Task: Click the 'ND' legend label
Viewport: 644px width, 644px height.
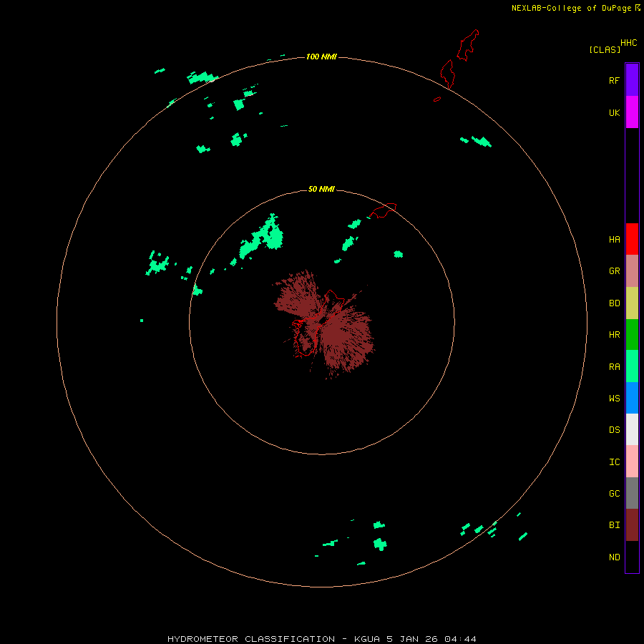Action: 614,557
